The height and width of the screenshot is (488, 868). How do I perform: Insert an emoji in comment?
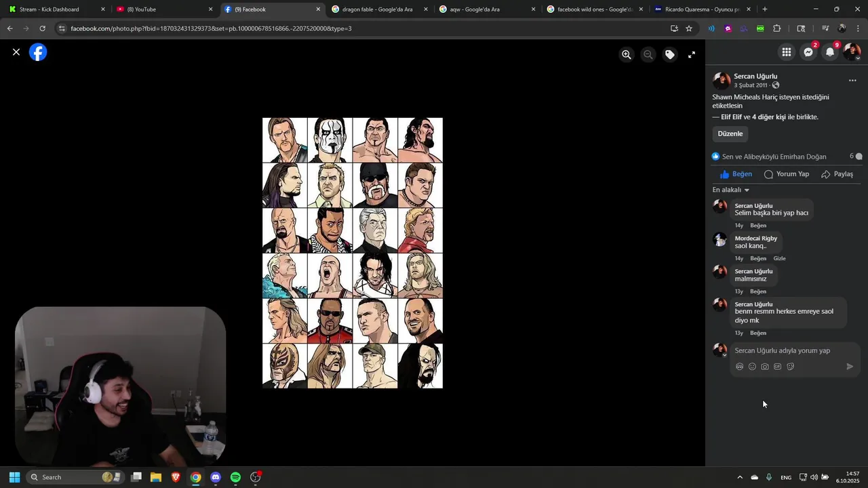click(752, 367)
